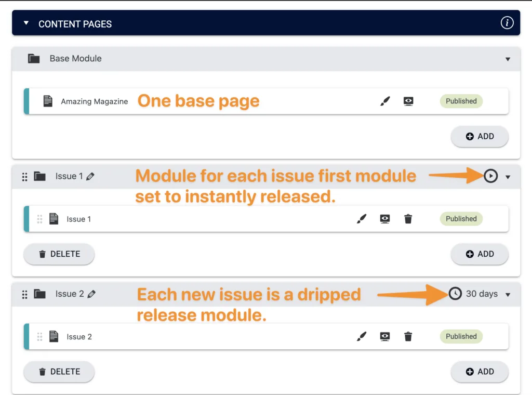The width and height of the screenshot is (532, 395).
Task: Edit Amazing Magazine using the brush icon
Action: tap(385, 101)
